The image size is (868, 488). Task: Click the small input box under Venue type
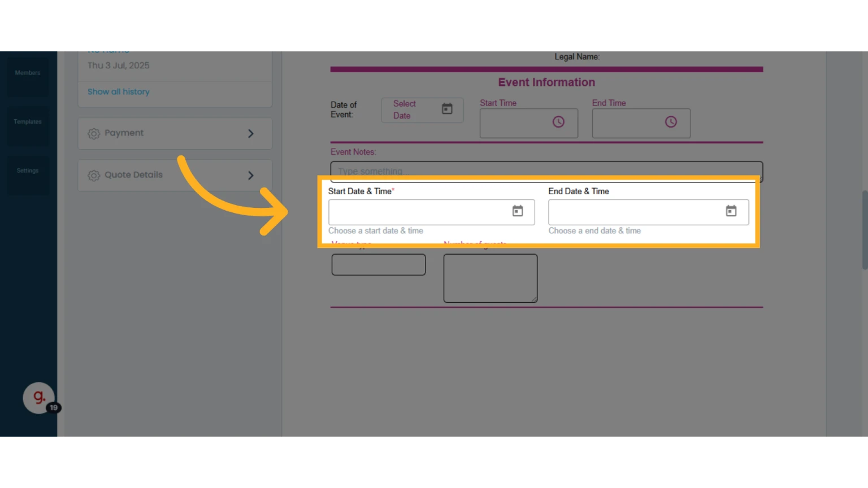pos(379,264)
